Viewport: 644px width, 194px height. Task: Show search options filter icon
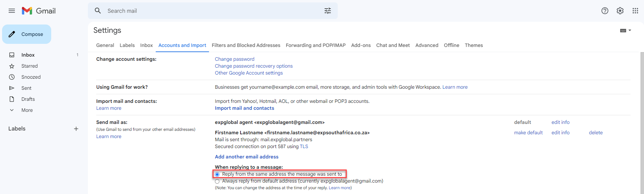tap(327, 11)
